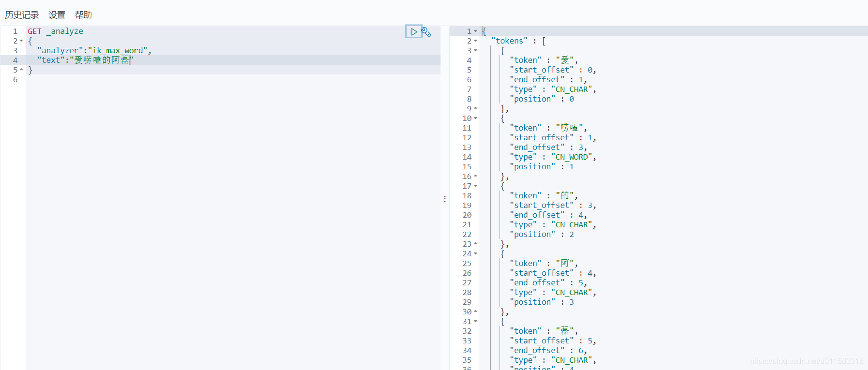Click "position" : 1 on line 15
The height and width of the screenshot is (370, 868).
click(542, 166)
